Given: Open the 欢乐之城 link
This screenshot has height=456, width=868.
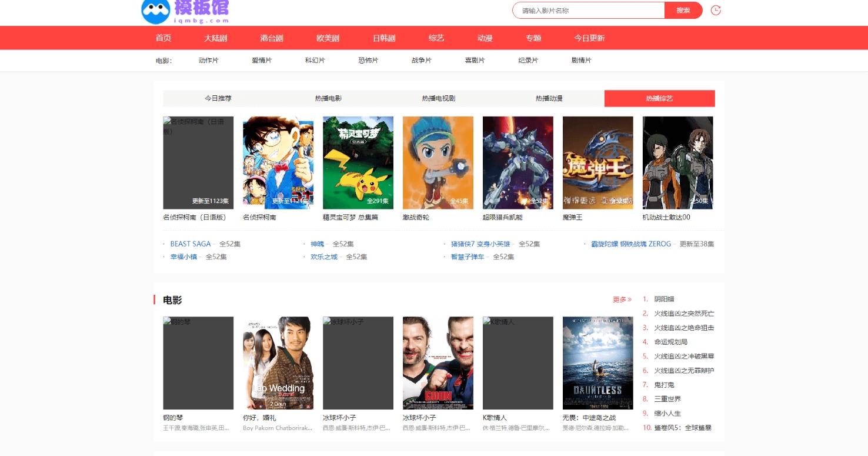Looking at the screenshot, I should [x=324, y=257].
